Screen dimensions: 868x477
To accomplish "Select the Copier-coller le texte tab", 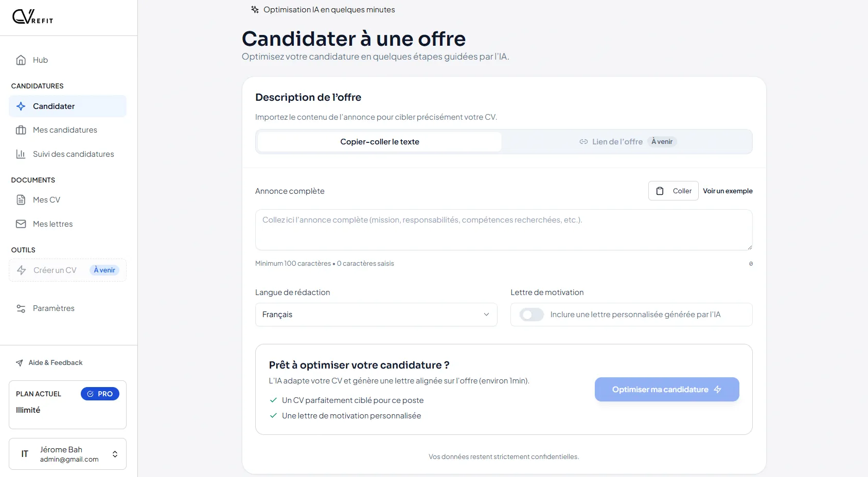I will point(379,142).
